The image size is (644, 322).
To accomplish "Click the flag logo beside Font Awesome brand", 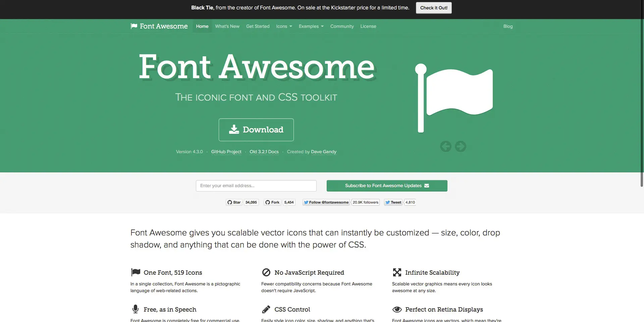I will click(x=134, y=26).
